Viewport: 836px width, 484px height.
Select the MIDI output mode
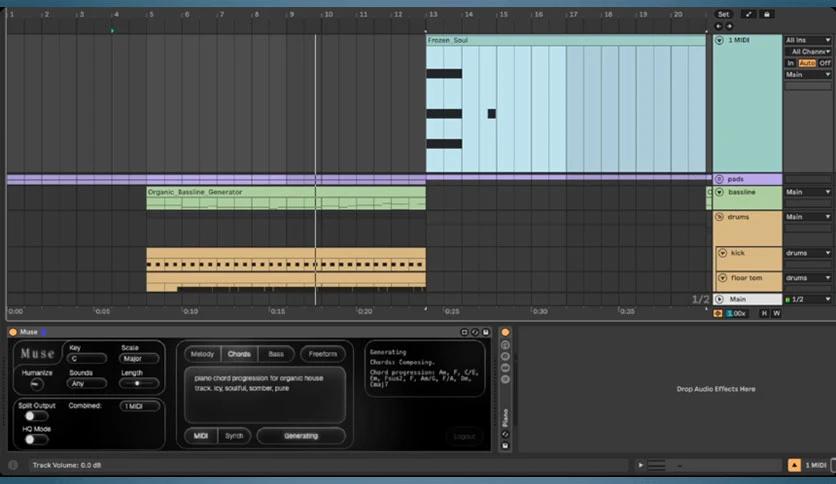(201, 435)
